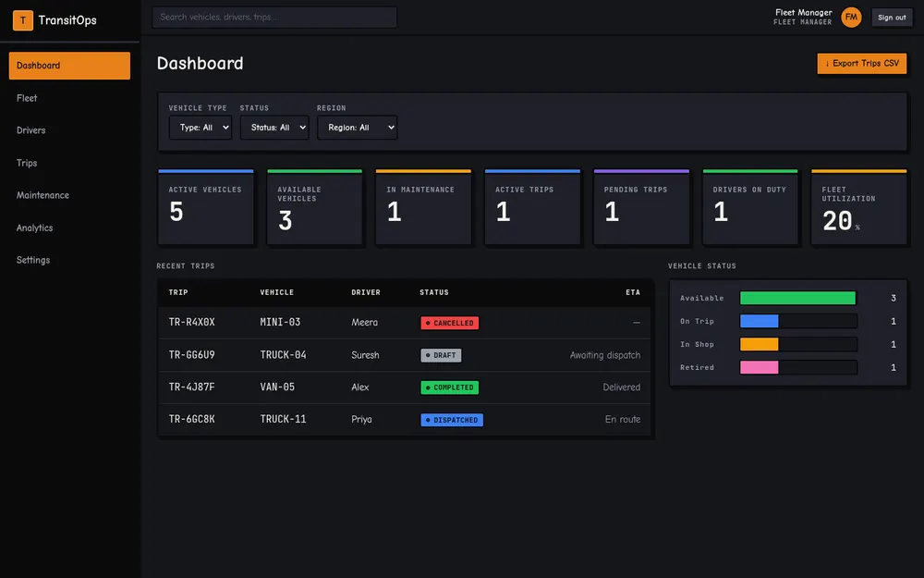Image resolution: width=924 pixels, height=578 pixels.
Task: Click the Delivered ETA text
Action: pyautogui.click(x=621, y=387)
